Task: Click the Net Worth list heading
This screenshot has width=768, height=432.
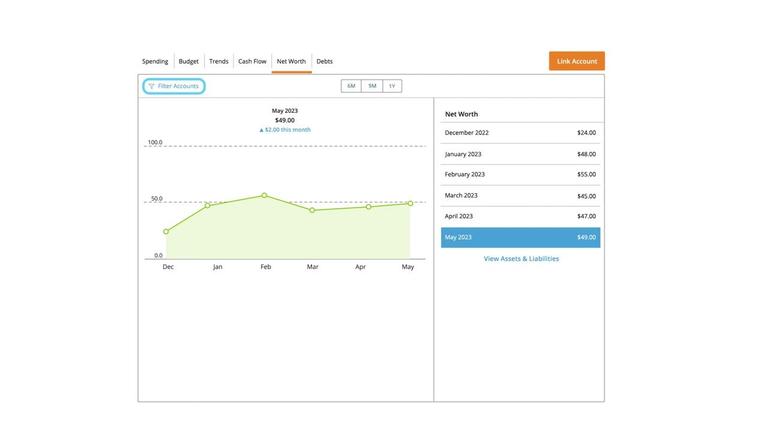Action: pos(461,114)
